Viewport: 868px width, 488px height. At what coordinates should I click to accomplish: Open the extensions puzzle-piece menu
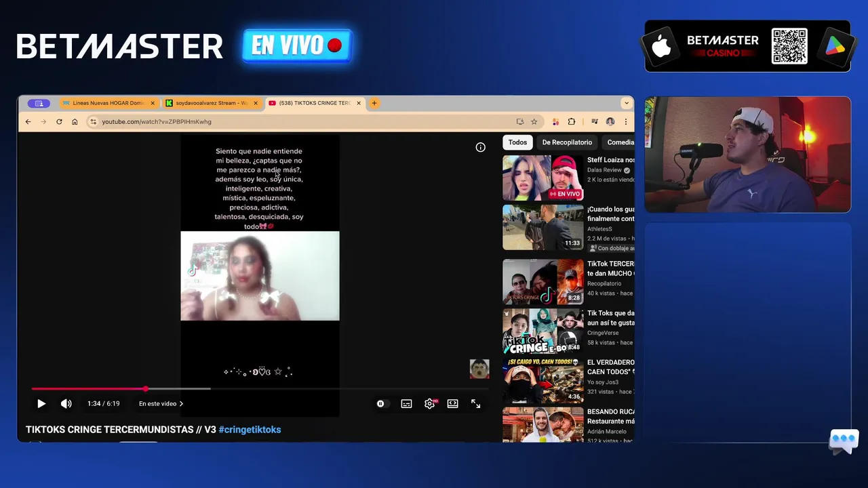(x=572, y=122)
